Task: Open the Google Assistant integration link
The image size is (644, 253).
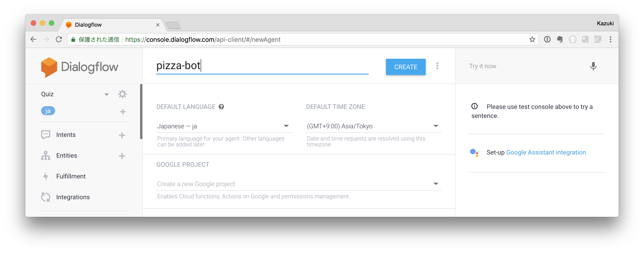Action: pyautogui.click(x=547, y=152)
